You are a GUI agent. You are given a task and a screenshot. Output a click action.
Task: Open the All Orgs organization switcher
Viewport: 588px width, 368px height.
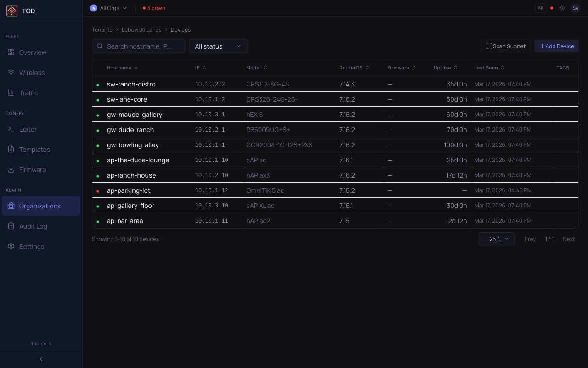[x=109, y=8]
